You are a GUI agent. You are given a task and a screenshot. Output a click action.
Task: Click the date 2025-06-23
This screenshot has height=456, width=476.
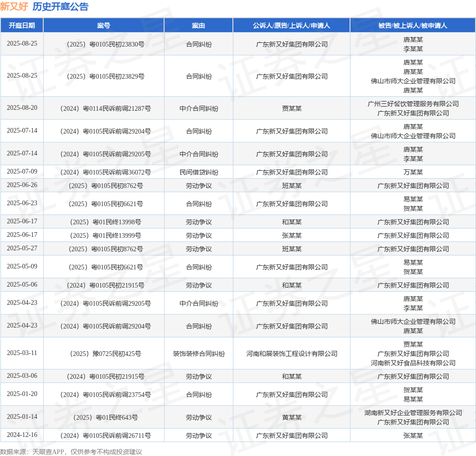[22, 203]
